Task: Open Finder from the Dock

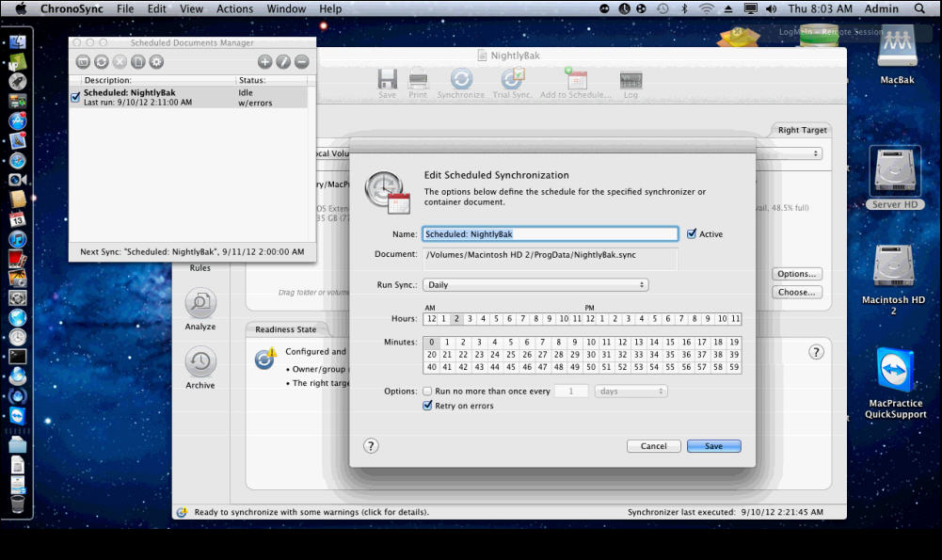Action: coord(18,42)
